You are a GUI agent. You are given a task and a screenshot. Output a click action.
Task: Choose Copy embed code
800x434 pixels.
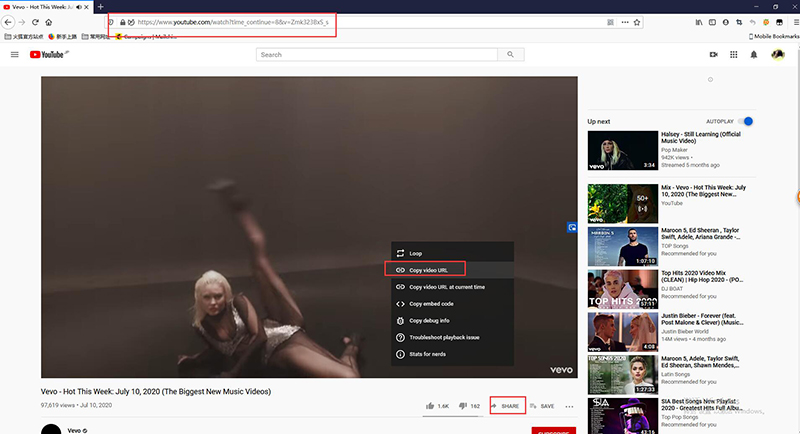tap(453, 303)
